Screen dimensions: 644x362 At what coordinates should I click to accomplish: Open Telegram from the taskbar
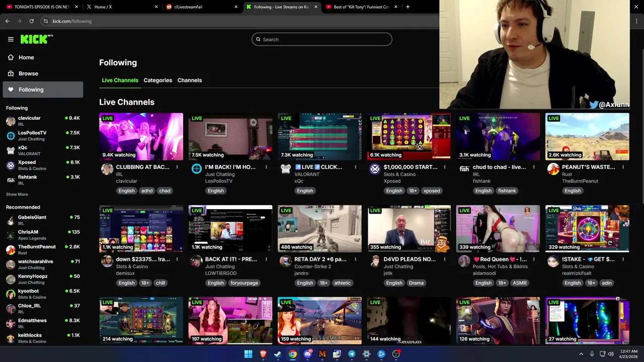(x=352, y=354)
